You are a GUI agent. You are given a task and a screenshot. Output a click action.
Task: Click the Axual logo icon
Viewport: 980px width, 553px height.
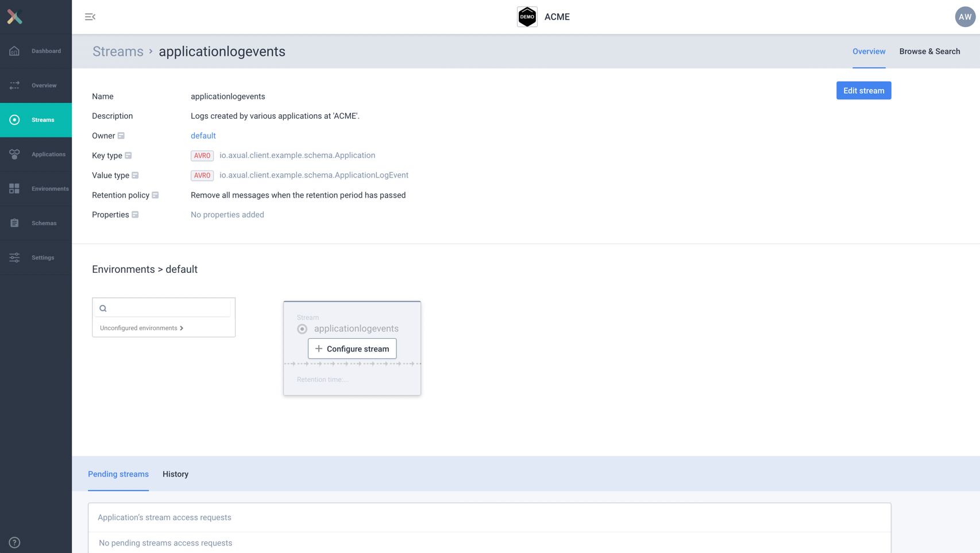(x=14, y=17)
